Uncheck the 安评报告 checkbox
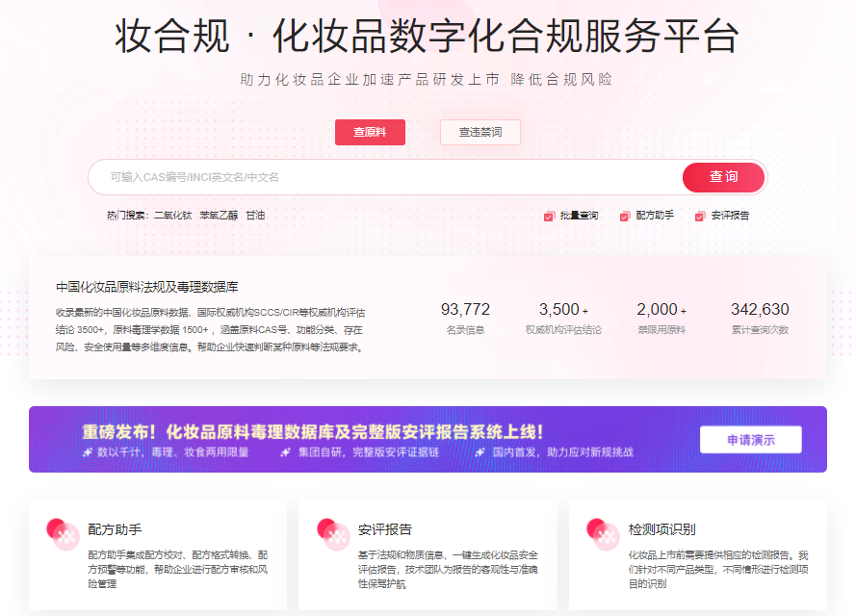 [699, 217]
